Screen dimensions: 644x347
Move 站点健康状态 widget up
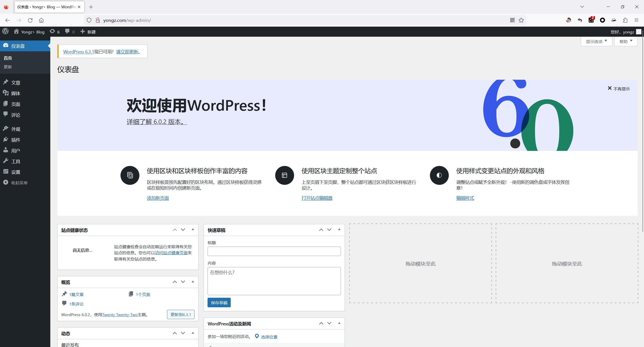point(175,230)
